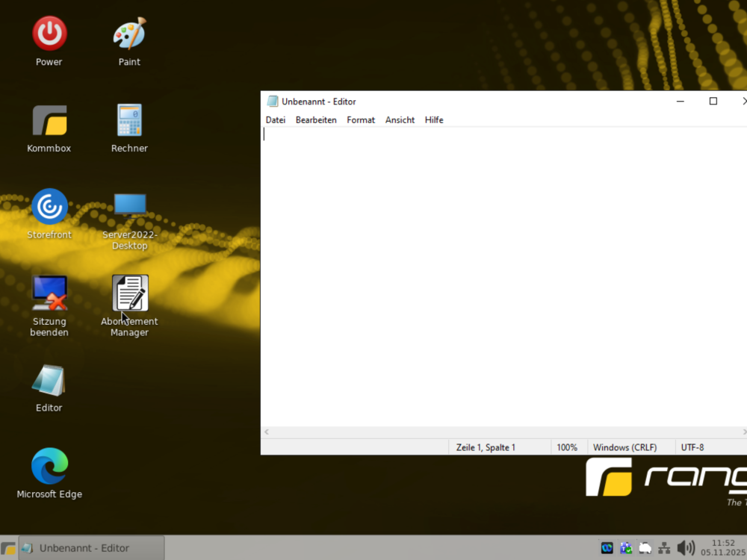The image size is (747, 560).
Task: Click the Hilfe menu
Action: [434, 120]
